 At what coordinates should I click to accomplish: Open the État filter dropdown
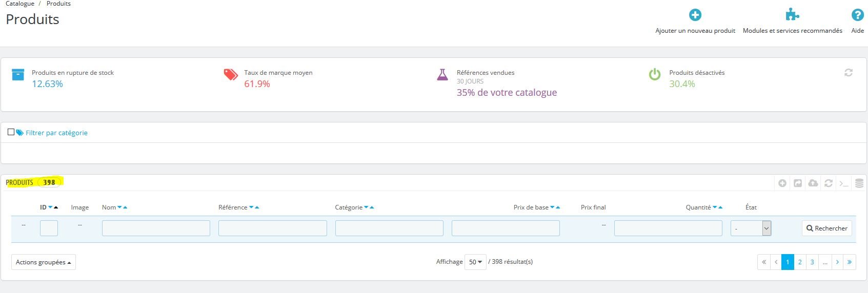tap(751, 228)
